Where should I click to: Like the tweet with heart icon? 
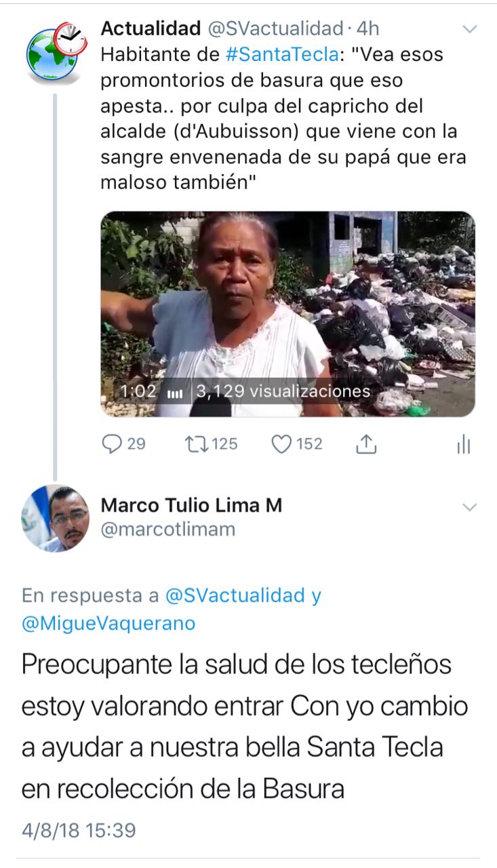(281, 444)
